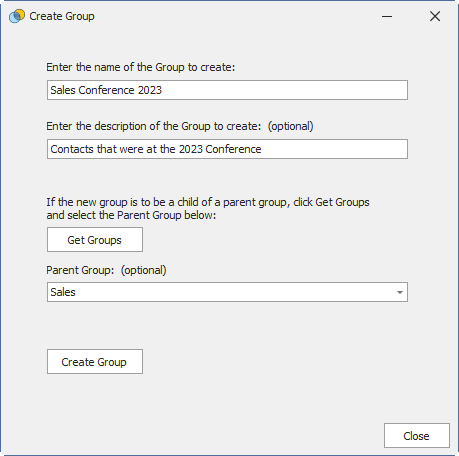
Task: Click the 'Enter the name of the Group' label
Action: (141, 67)
